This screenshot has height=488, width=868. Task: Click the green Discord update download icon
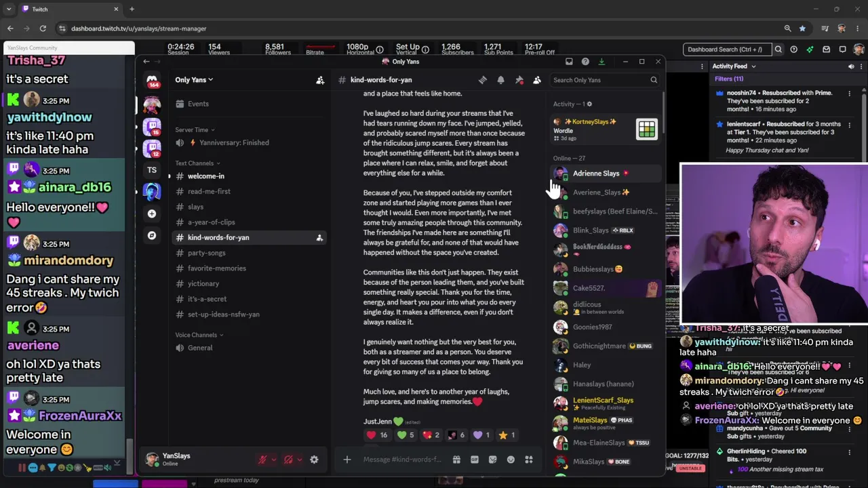coord(601,62)
